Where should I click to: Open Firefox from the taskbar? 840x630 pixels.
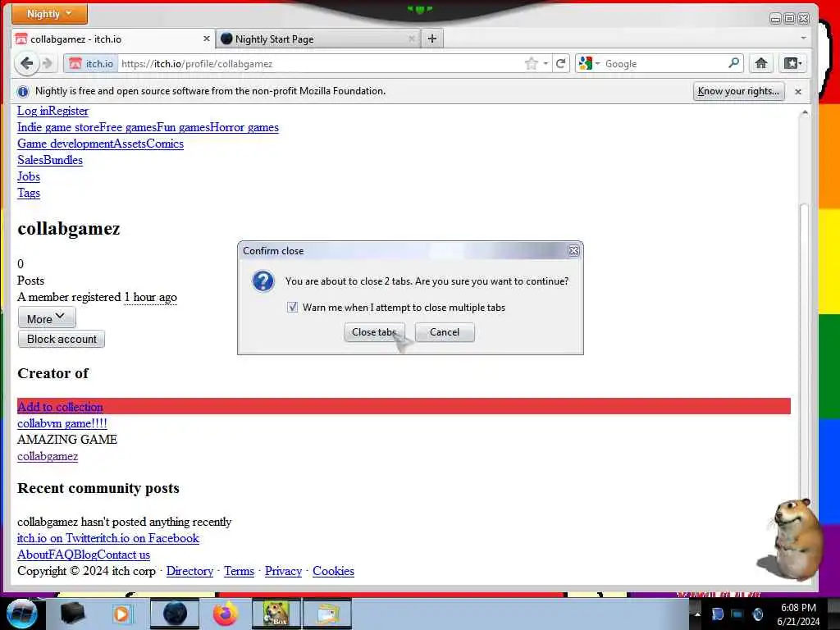(x=226, y=614)
